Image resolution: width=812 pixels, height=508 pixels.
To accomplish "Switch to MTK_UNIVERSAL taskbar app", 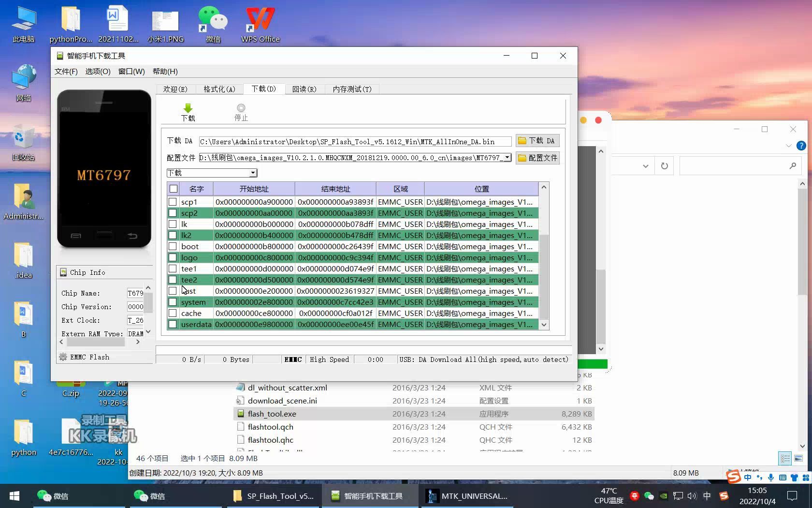I will pos(467,496).
